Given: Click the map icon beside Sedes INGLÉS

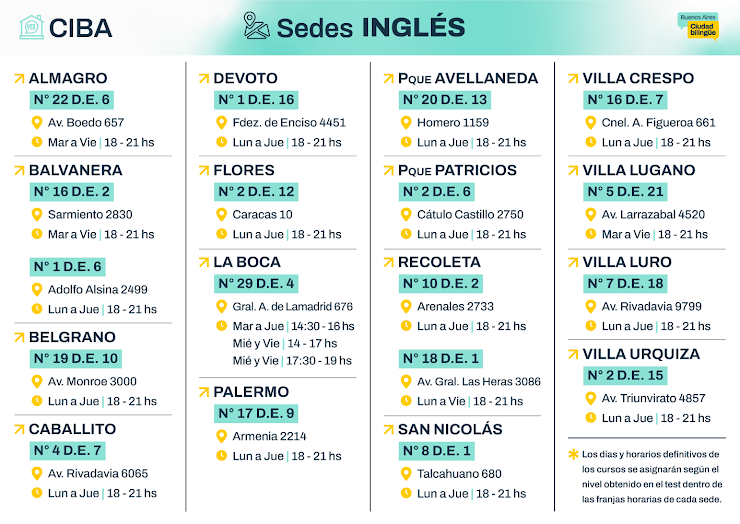Looking at the screenshot, I should point(256,26).
